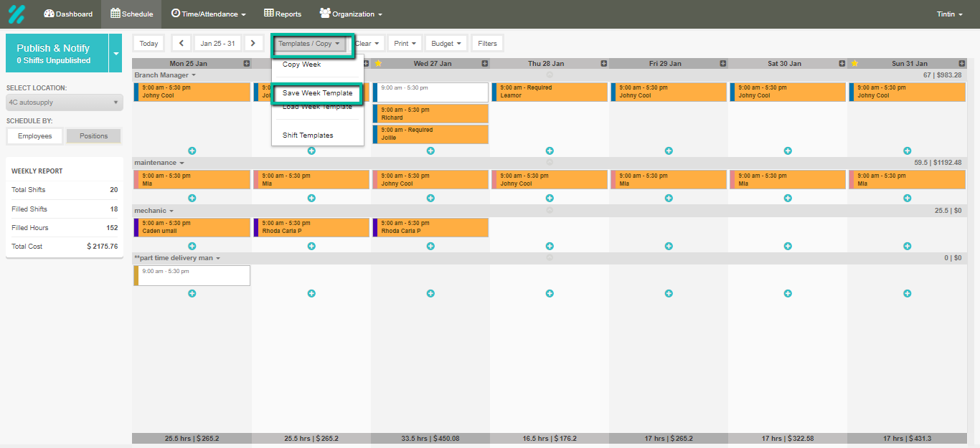Open the Reports page

click(283, 14)
